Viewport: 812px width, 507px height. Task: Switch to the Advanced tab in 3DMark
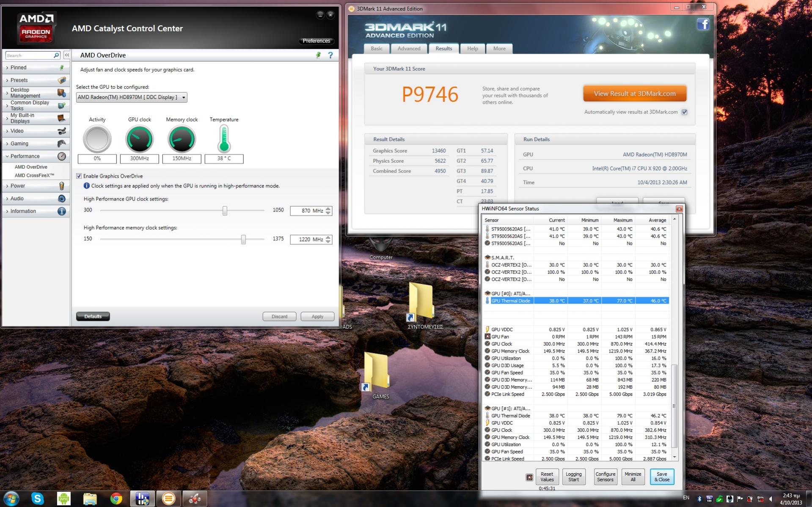[409, 49]
